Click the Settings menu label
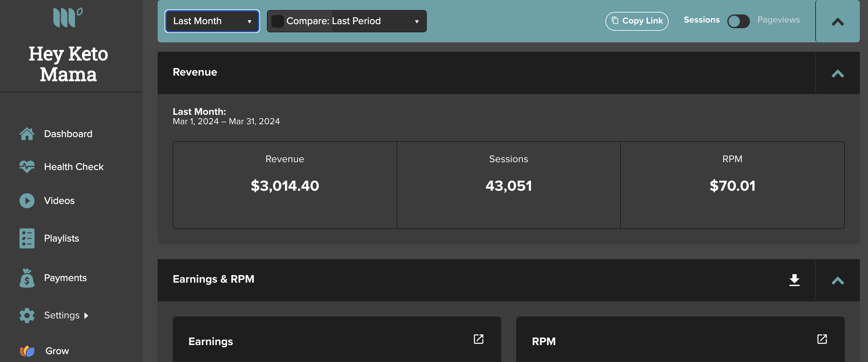Screen dimensions: 868x362 click(x=62, y=315)
